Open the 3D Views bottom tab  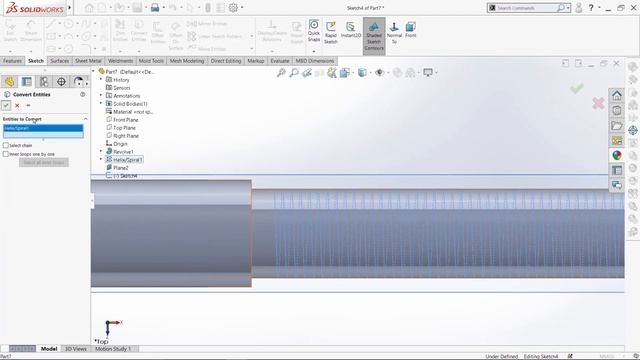point(76,349)
